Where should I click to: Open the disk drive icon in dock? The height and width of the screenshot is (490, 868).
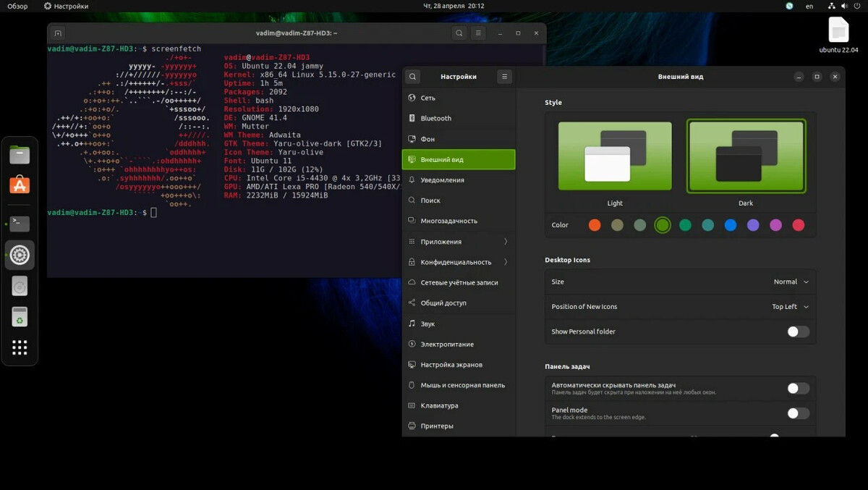(x=20, y=287)
